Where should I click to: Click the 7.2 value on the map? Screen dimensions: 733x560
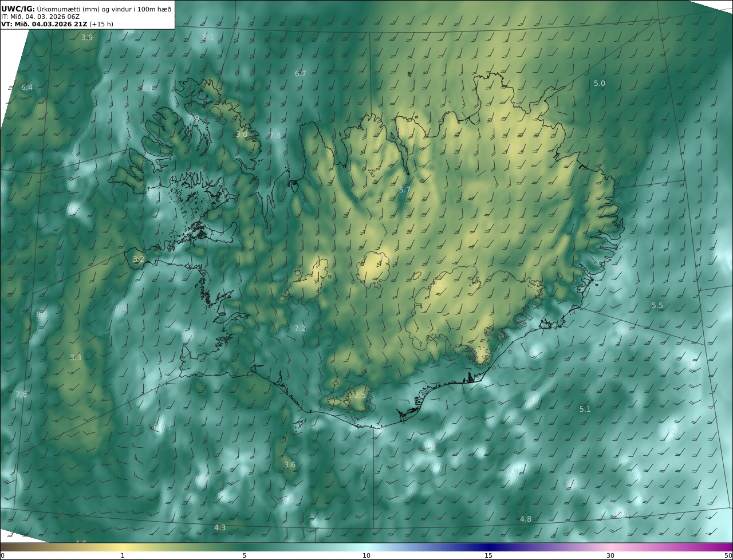[x=300, y=329]
